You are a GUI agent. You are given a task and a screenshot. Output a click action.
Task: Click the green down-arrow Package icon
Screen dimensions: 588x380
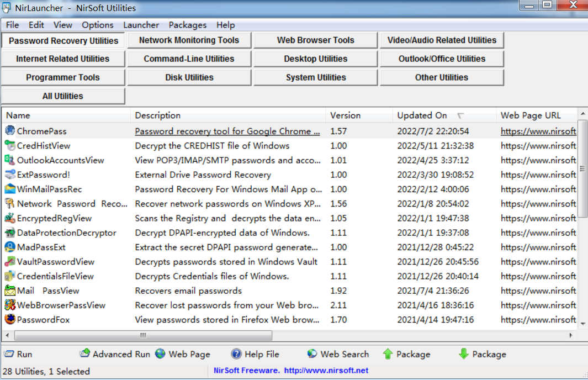pos(464,353)
